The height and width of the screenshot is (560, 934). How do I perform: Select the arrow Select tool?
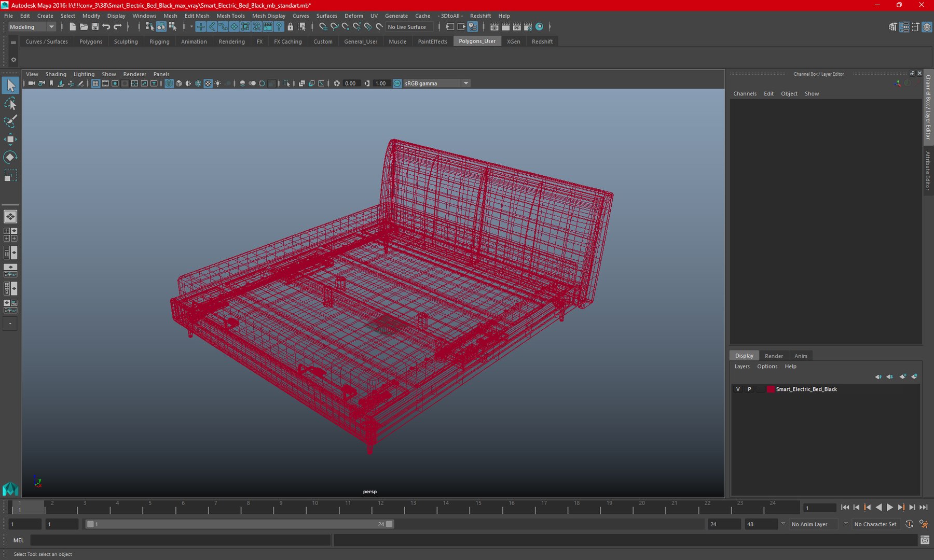pyautogui.click(x=10, y=86)
